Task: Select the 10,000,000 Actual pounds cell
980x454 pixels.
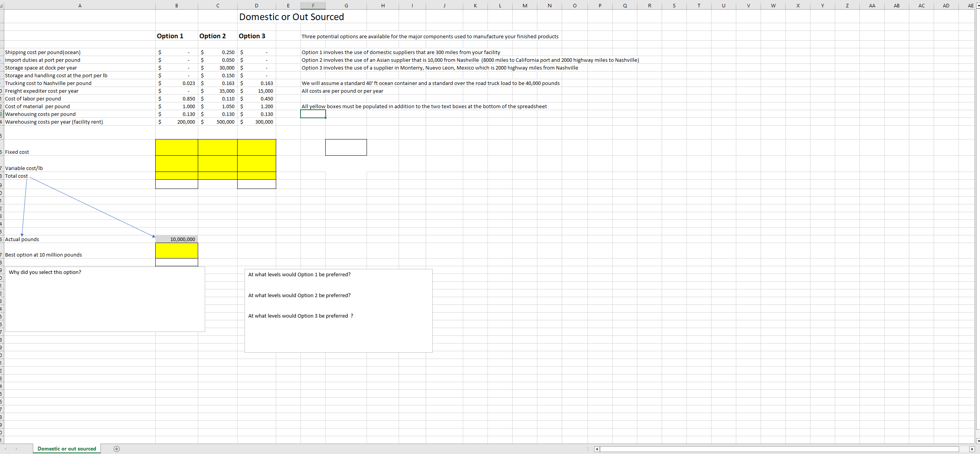Action: 177,239
